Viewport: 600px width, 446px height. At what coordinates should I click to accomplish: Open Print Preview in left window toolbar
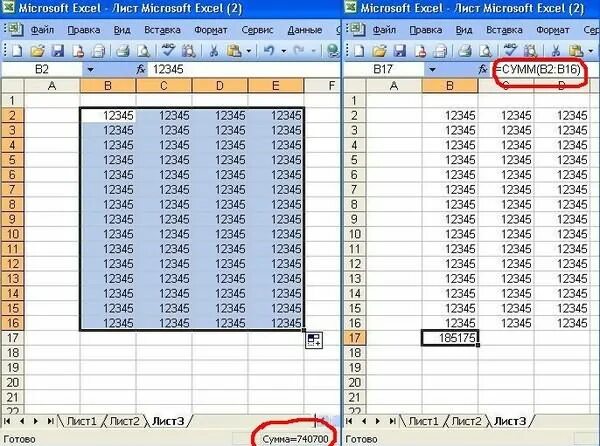[x=143, y=50]
